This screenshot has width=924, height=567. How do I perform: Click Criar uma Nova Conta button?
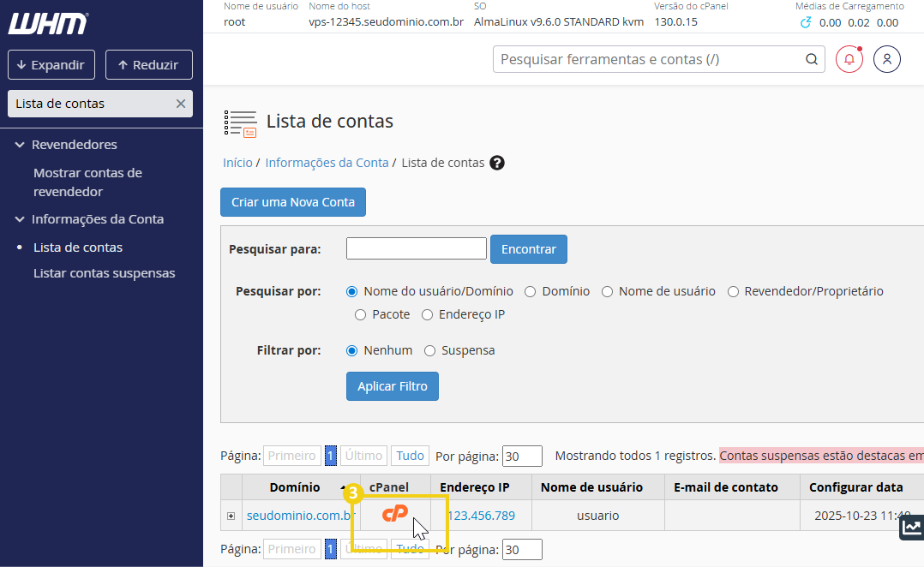click(293, 202)
